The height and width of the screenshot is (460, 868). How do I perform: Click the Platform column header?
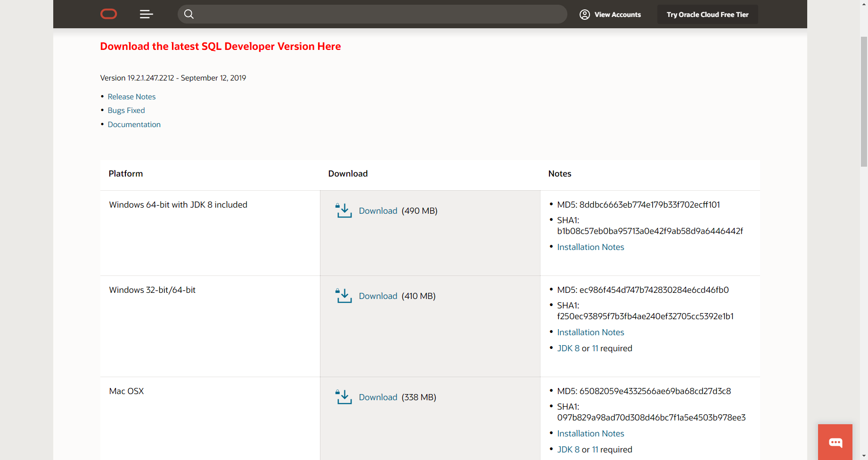(x=126, y=174)
